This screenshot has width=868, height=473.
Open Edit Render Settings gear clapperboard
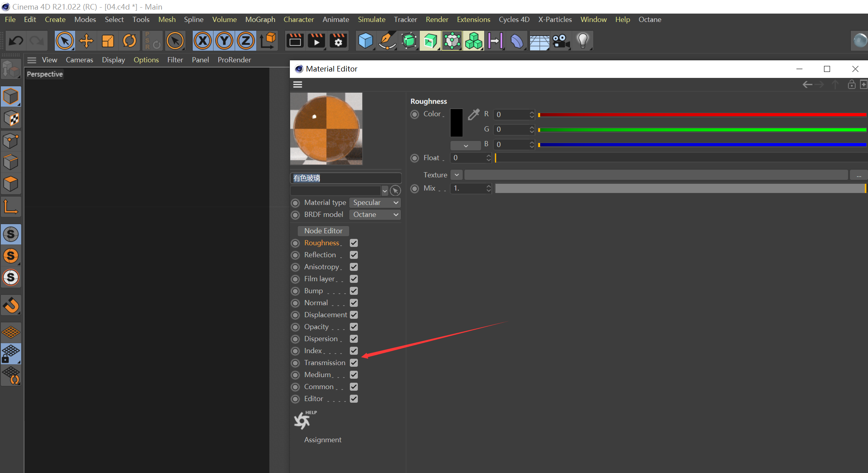pos(338,41)
